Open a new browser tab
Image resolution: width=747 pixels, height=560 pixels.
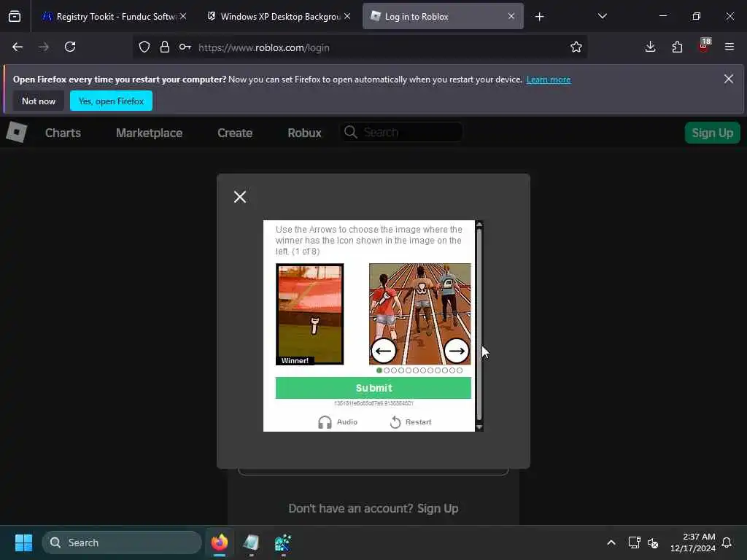pos(539,17)
